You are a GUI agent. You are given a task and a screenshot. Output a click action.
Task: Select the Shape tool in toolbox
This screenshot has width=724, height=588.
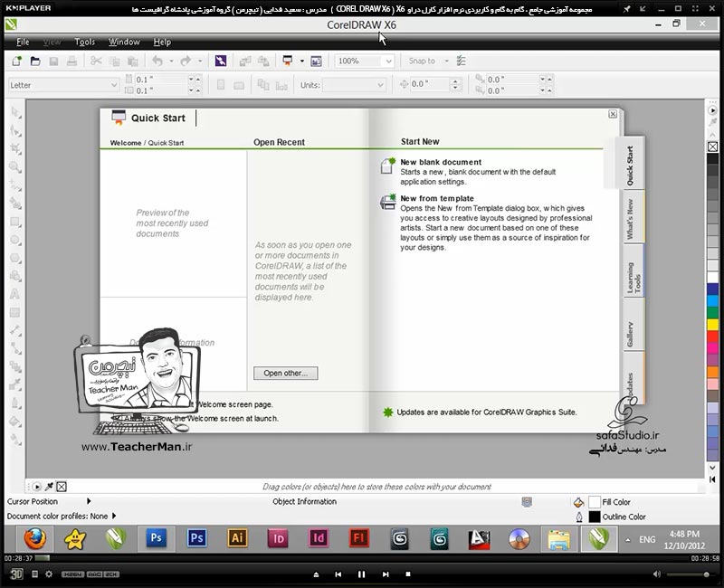click(x=15, y=131)
